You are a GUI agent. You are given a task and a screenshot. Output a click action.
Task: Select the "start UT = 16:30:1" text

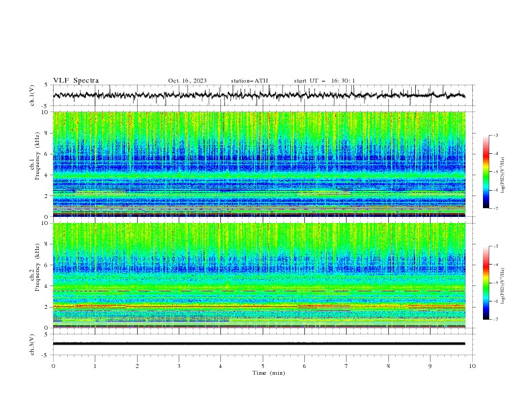pos(324,81)
